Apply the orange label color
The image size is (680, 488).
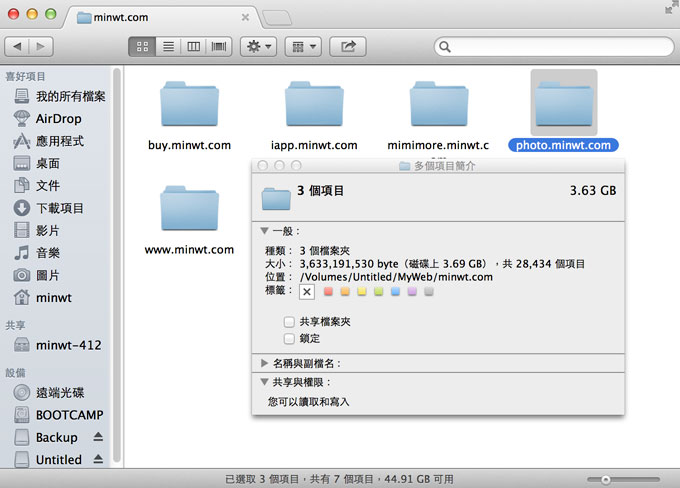point(345,291)
